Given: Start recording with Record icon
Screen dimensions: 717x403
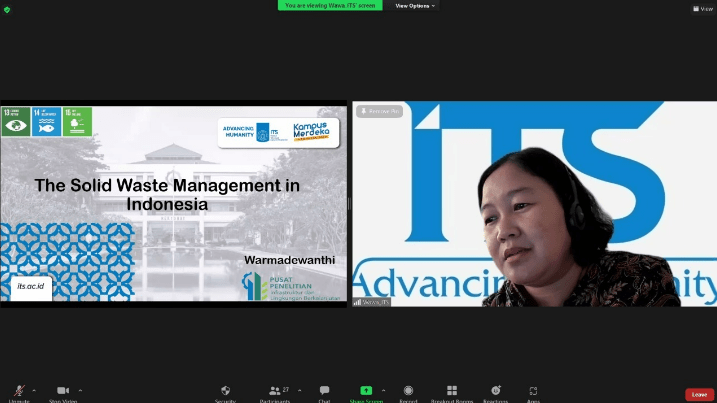Looking at the screenshot, I should (408, 391).
